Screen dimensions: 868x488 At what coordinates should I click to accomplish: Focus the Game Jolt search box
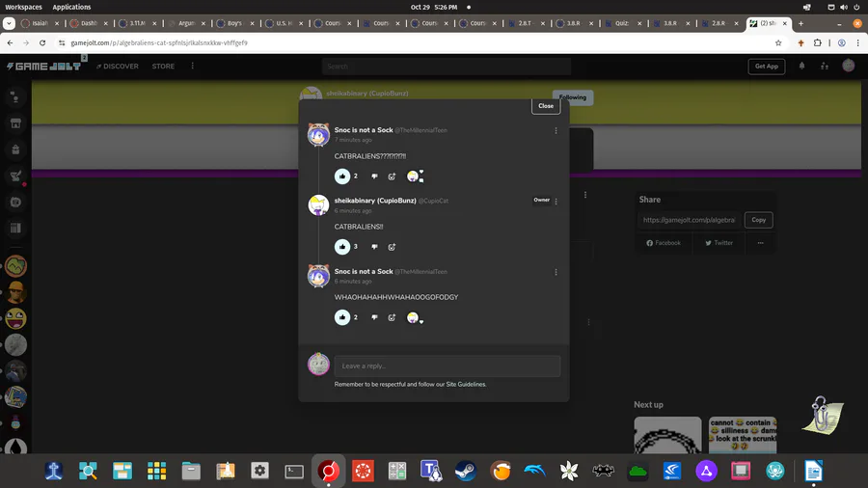tap(447, 67)
